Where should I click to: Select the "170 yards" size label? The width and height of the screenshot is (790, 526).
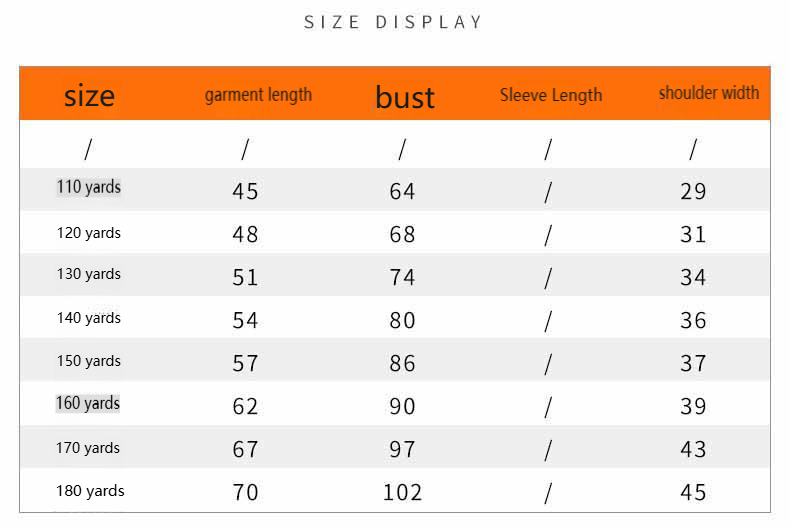coord(89,448)
